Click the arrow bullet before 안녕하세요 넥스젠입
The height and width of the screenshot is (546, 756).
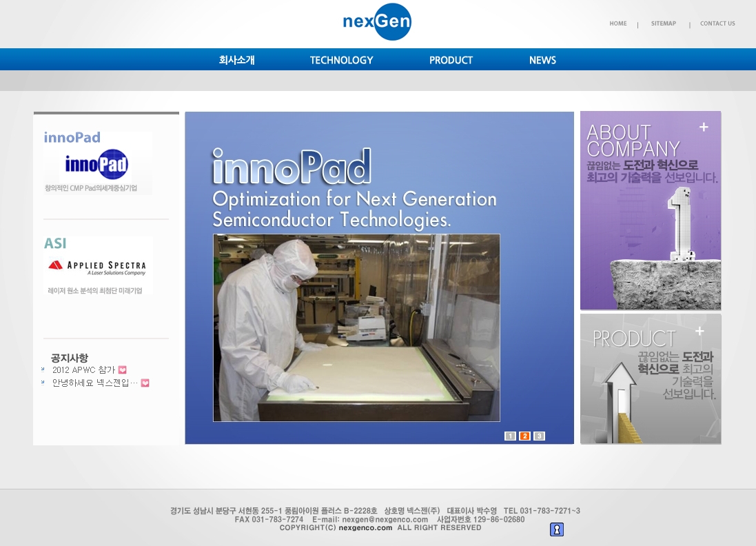click(x=43, y=383)
